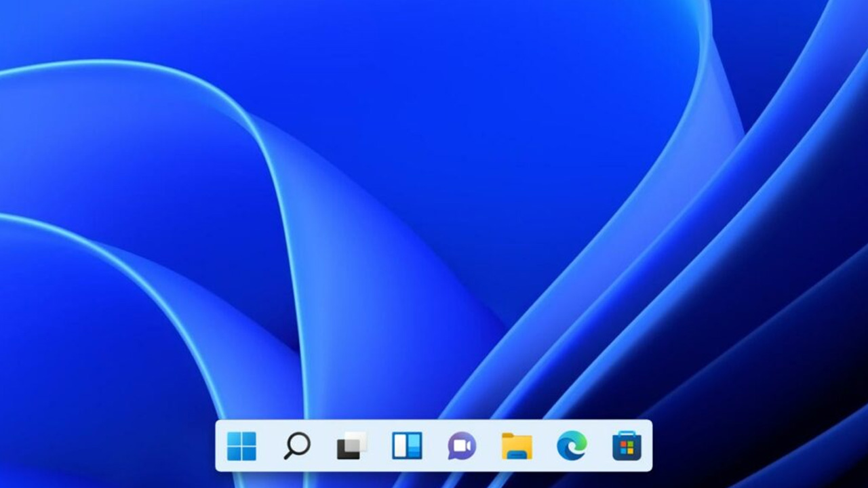Click the desktop wallpaper area

[434, 203]
